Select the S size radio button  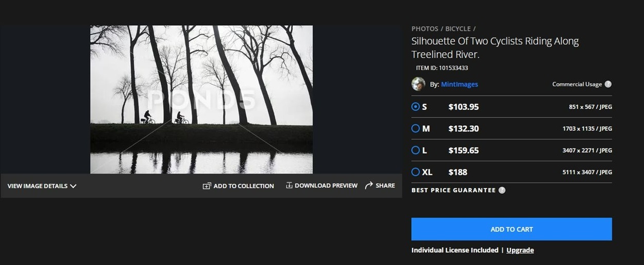(x=416, y=107)
